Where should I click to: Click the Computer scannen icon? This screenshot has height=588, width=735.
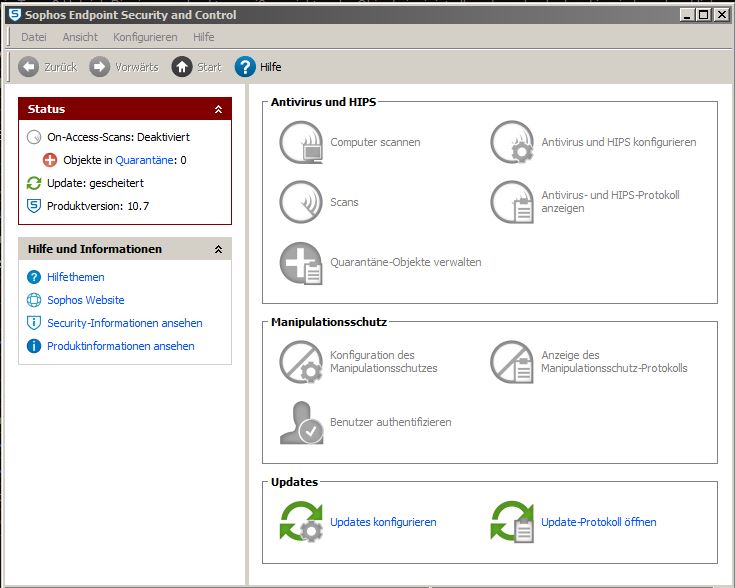point(301,142)
